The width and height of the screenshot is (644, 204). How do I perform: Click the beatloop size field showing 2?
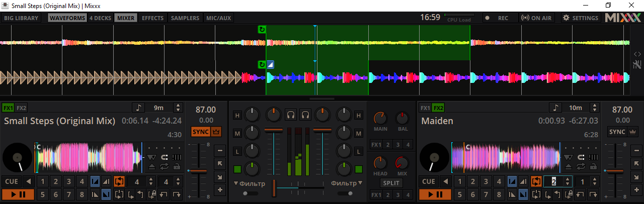(553, 181)
